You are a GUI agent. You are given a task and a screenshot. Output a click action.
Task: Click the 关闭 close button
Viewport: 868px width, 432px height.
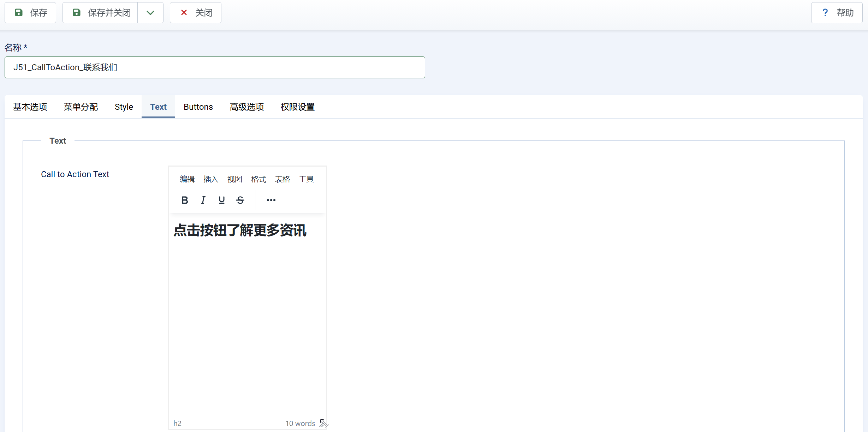tap(196, 13)
